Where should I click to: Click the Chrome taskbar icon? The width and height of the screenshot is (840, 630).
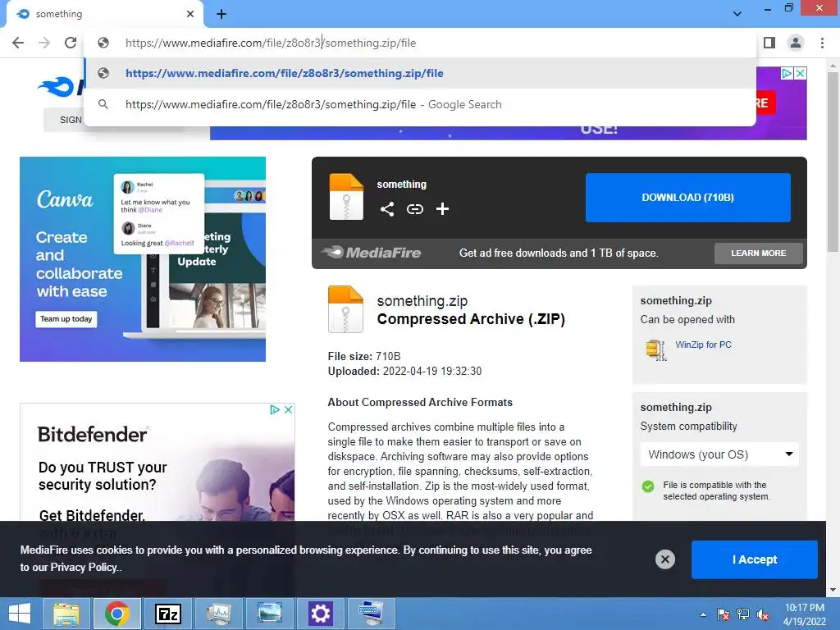click(x=116, y=614)
